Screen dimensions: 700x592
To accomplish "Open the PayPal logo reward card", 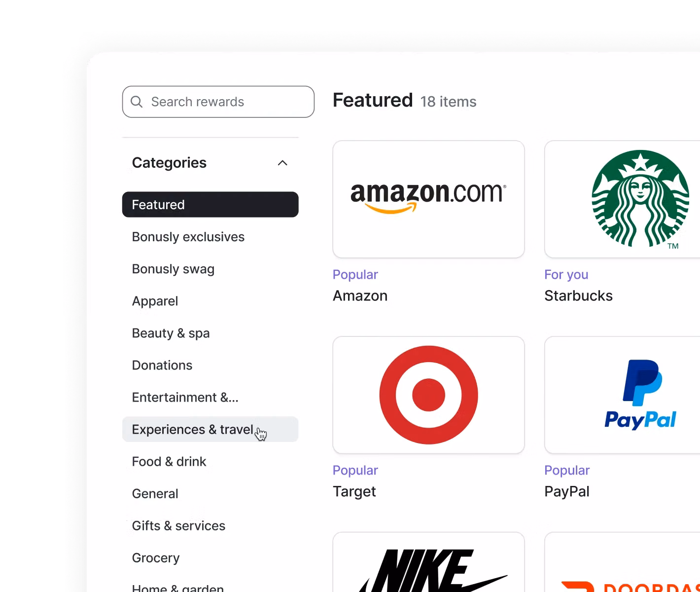I will [x=622, y=395].
